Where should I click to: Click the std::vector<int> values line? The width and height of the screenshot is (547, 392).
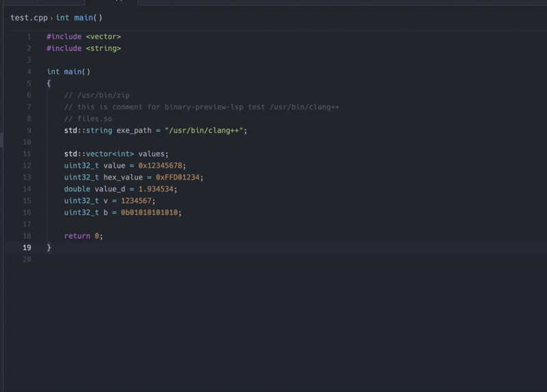click(x=116, y=154)
